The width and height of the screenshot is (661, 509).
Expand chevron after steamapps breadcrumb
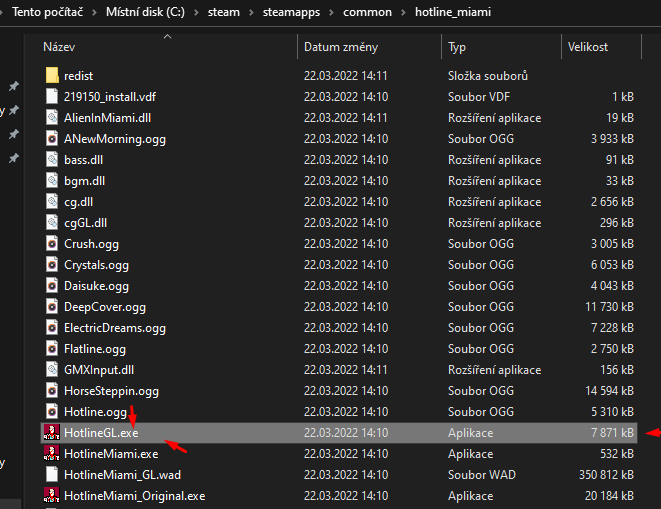(x=331, y=12)
